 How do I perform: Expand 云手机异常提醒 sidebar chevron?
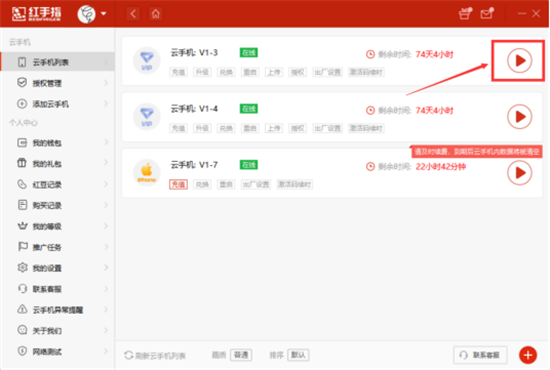(106, 310)
